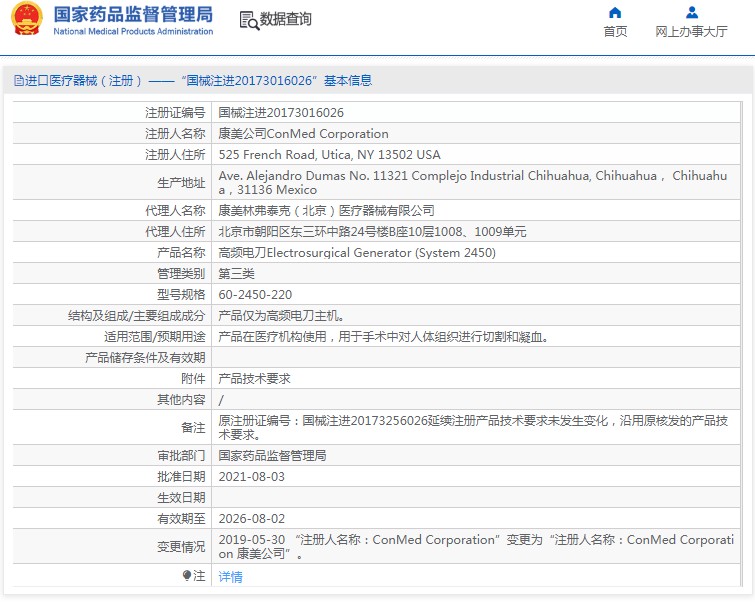Open the 详情 details link
This screenshot has width=755, height=603.
pyautogui.click(x=230, y=576)
